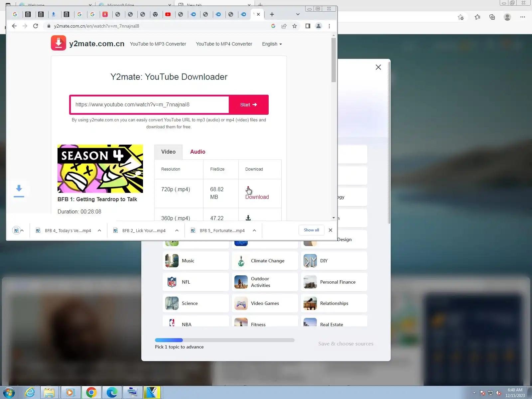The image size is (532, 399).
Task: Click the red Start button
Action: click(248, 105)
